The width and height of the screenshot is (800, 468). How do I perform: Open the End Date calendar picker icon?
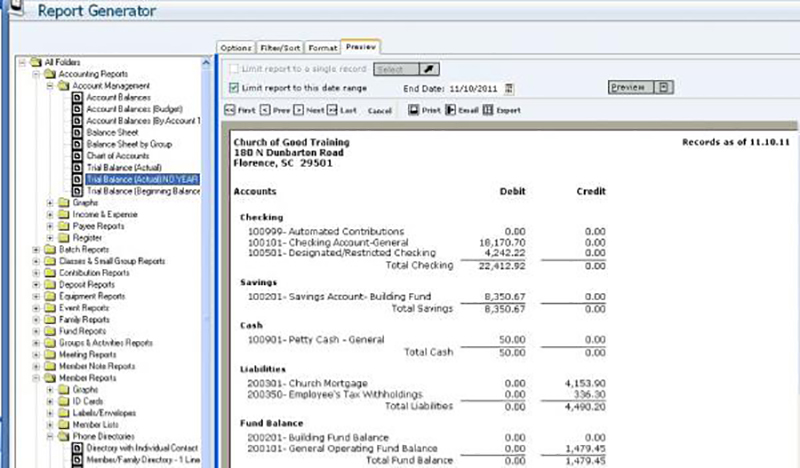click(508, 89)
